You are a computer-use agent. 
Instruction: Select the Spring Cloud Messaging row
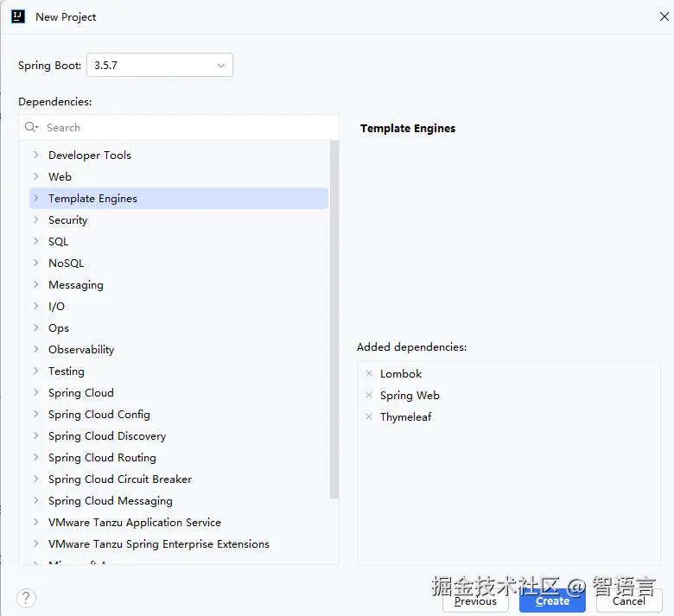pyautogui.click(x=179, y=501)
